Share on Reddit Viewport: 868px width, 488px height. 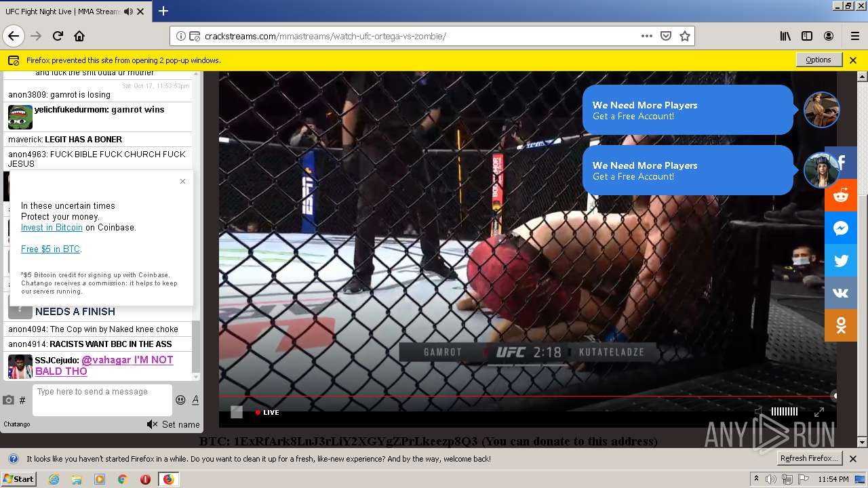click(x=841, y=196)
